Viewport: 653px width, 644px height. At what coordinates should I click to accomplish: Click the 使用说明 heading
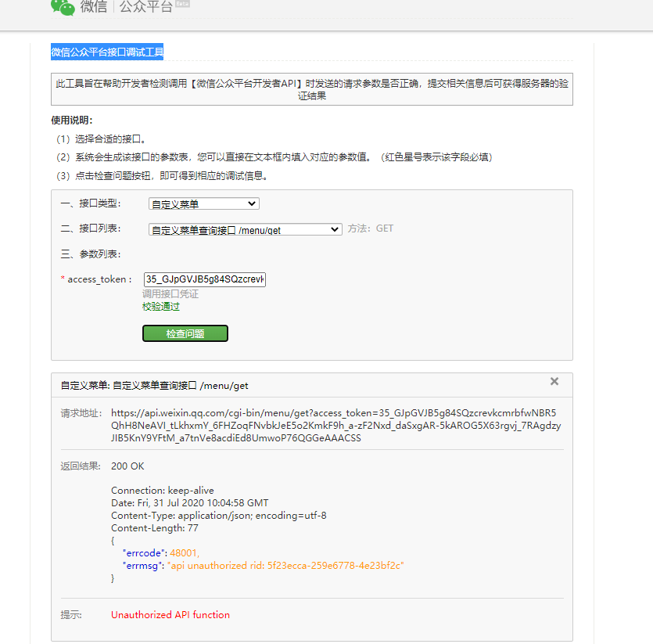[72, 121]
